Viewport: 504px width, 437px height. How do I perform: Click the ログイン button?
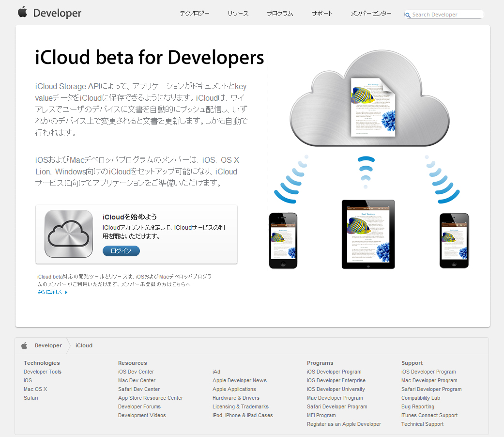click(121, 251)
